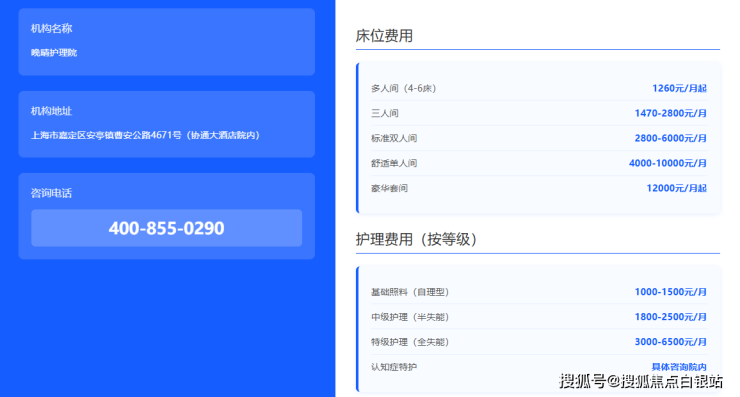The height and width of the screenshot is (397, 740).
Task: Select the 1260元/月起 price
Action: click(x=679, y=88)
